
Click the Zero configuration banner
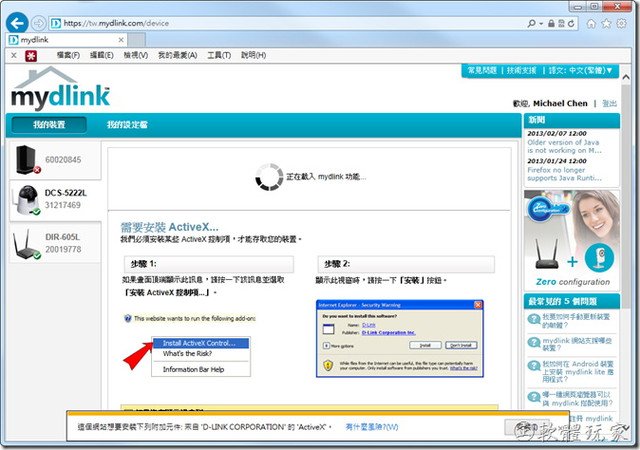pos(572,239)
